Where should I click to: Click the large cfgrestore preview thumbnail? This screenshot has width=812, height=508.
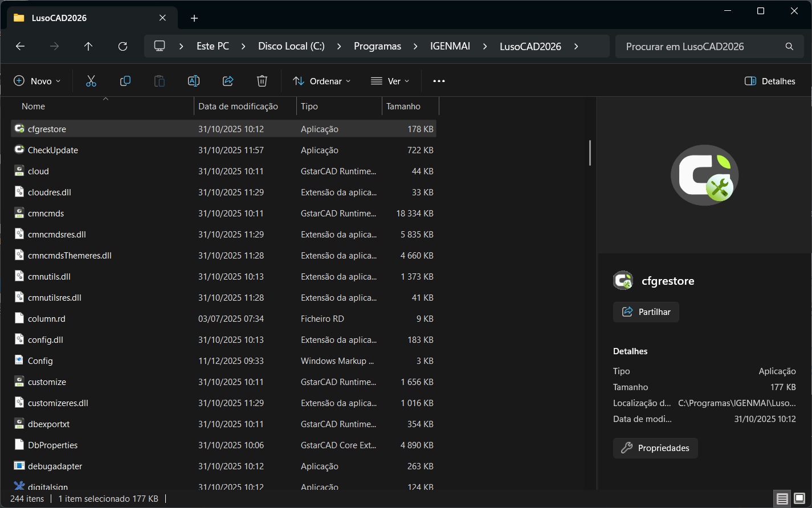coord(705,175)
